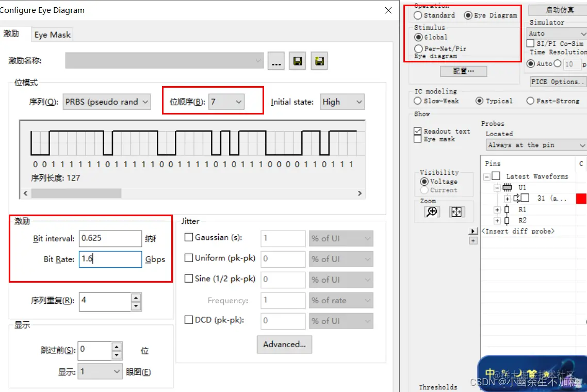Viewport: 587px width, 392px height.
Task: Select the manual time resolution radio button
Action: tap(558, 63)
